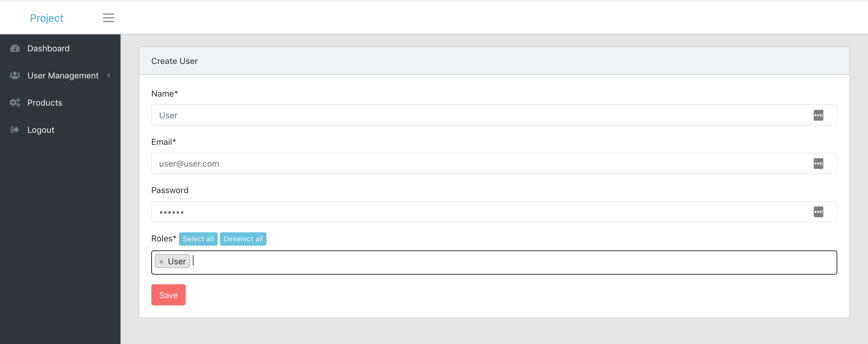Click the Dashboard sidebar icon
868x344 pixels.
(15, 48)
